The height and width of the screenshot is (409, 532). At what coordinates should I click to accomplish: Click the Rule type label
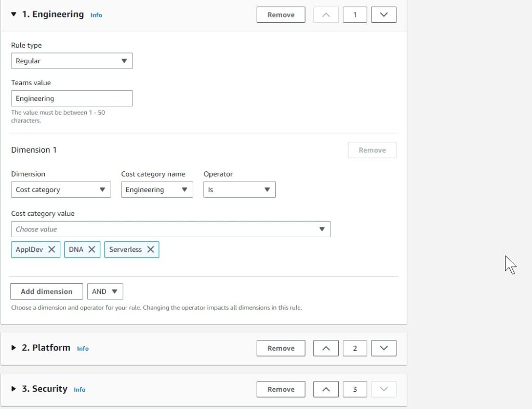tap(26, 45)
